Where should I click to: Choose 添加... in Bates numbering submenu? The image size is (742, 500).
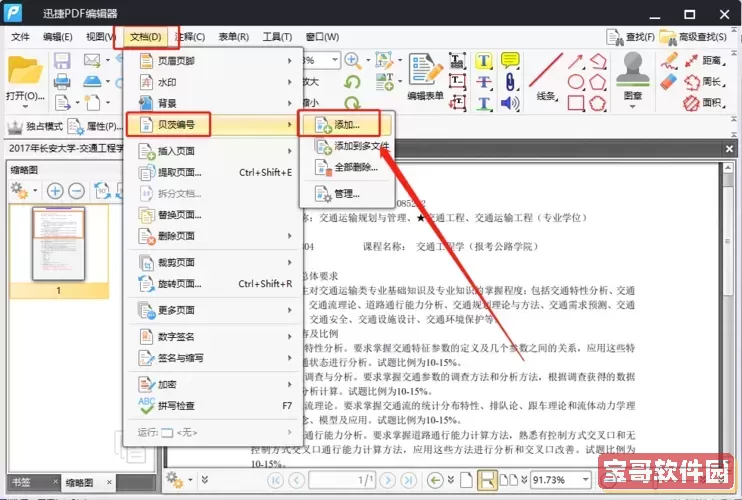[347, 125]
